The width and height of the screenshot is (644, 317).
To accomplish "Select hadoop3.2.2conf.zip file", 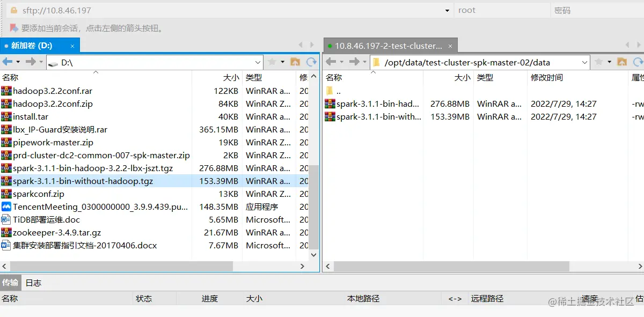I will 53,104.
